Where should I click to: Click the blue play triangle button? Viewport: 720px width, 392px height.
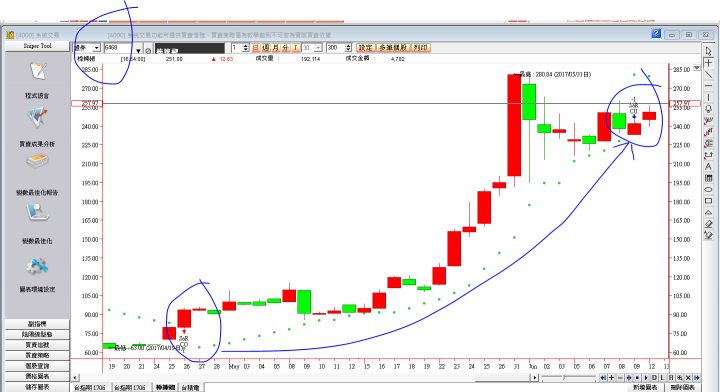click(646, 378)
